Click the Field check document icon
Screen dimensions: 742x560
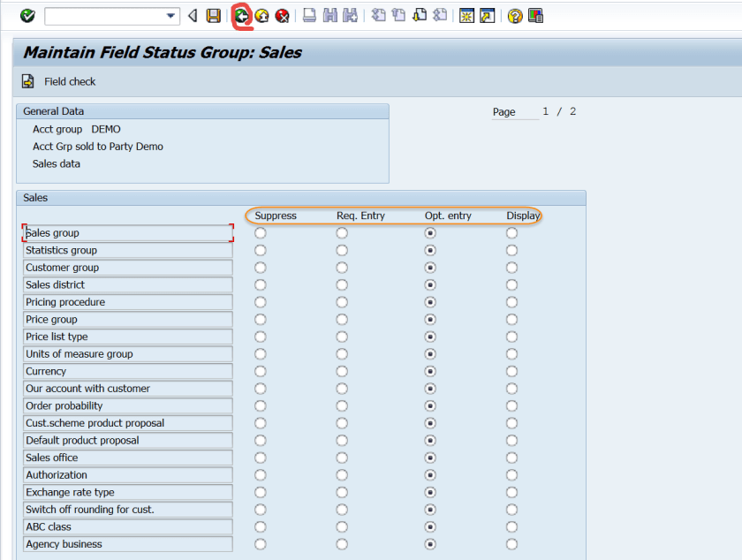pos(28,81)
